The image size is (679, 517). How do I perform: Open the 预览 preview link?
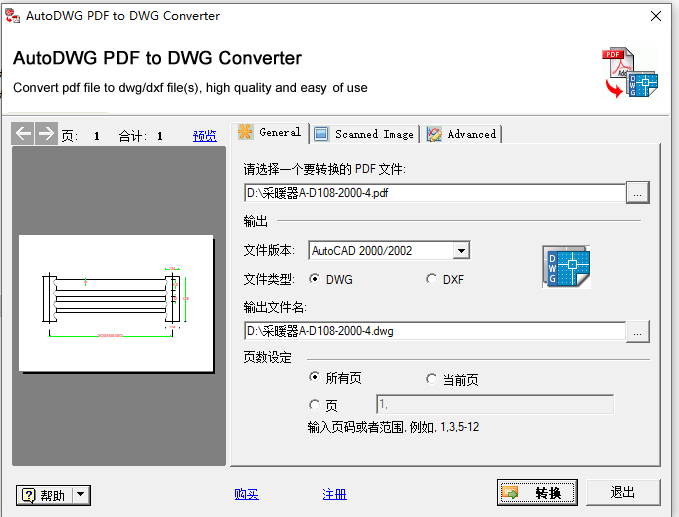tap(205, 136)
